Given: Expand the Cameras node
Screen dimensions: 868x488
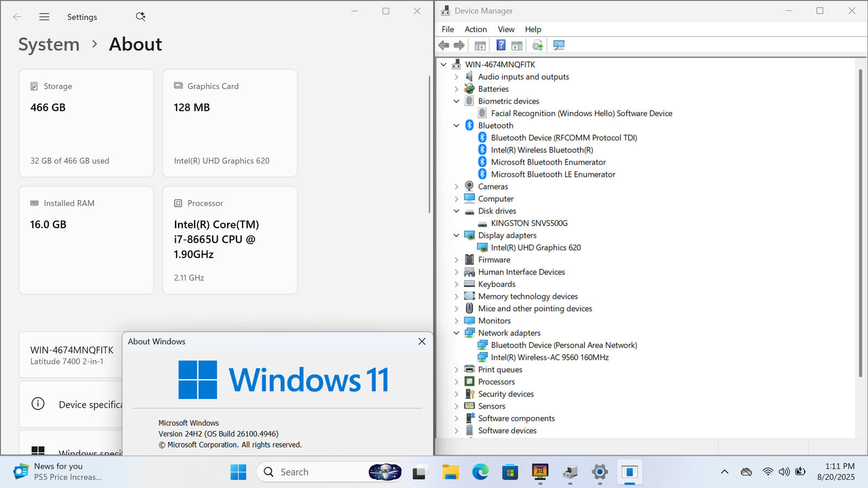Looking at the screenshot, I should (x=456, y=187).
